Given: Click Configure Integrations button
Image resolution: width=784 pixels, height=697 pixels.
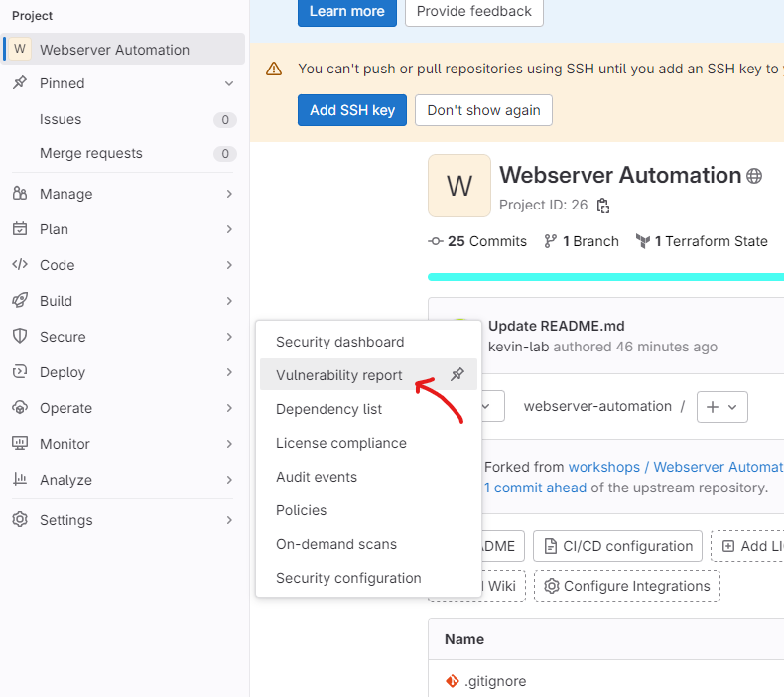Looking at the screenshot, I should pos(627,586).
